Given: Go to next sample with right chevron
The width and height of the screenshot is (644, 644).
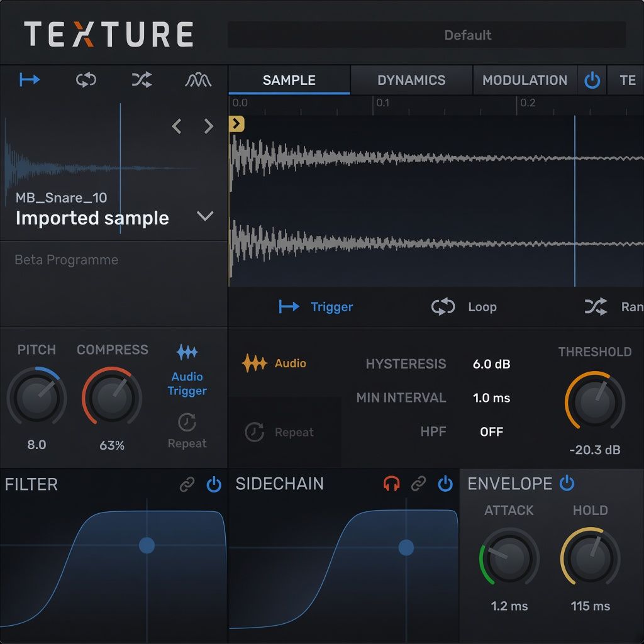Looking at the screenshot, I should point(209,126).
